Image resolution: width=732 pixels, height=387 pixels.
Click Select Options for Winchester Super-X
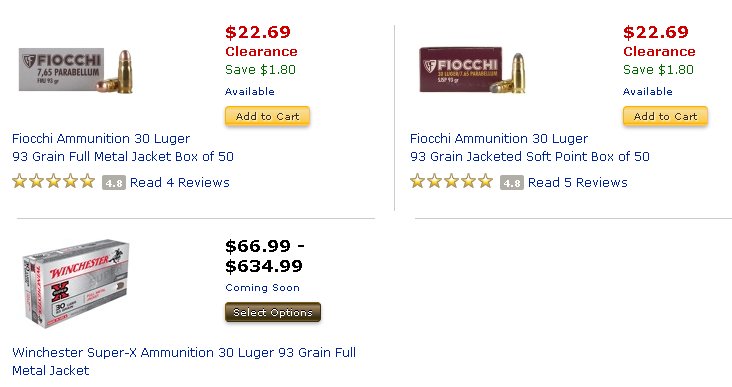tap(273, 312)
